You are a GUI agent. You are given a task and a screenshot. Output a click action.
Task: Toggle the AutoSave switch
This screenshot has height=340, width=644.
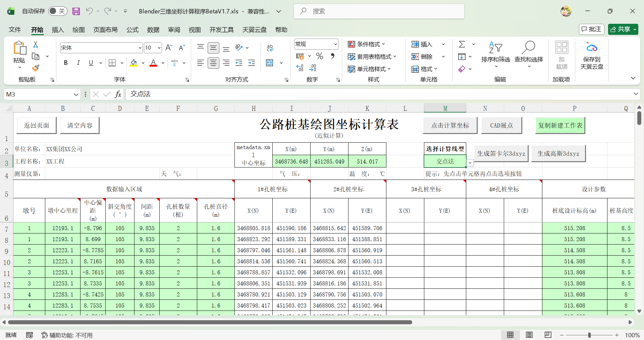coord(57,11)
